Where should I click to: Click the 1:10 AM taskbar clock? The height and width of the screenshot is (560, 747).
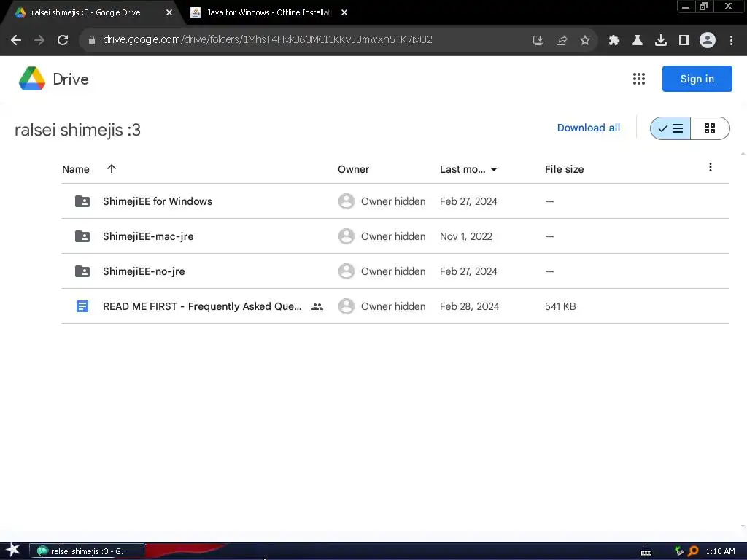(720, 551)
